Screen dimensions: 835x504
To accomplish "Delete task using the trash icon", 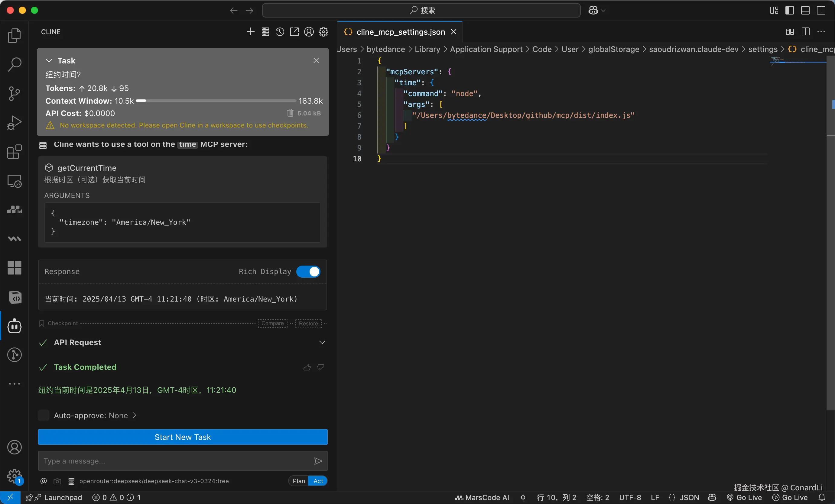I will 290,113.
